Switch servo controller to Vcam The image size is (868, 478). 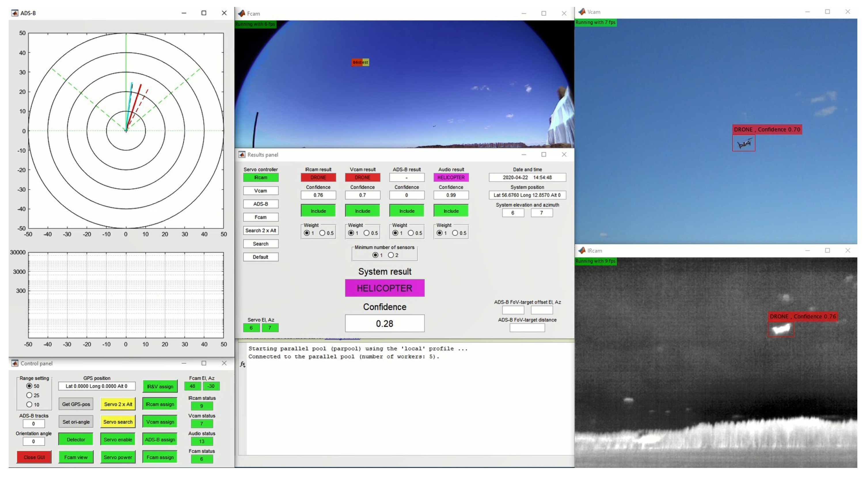261,190
